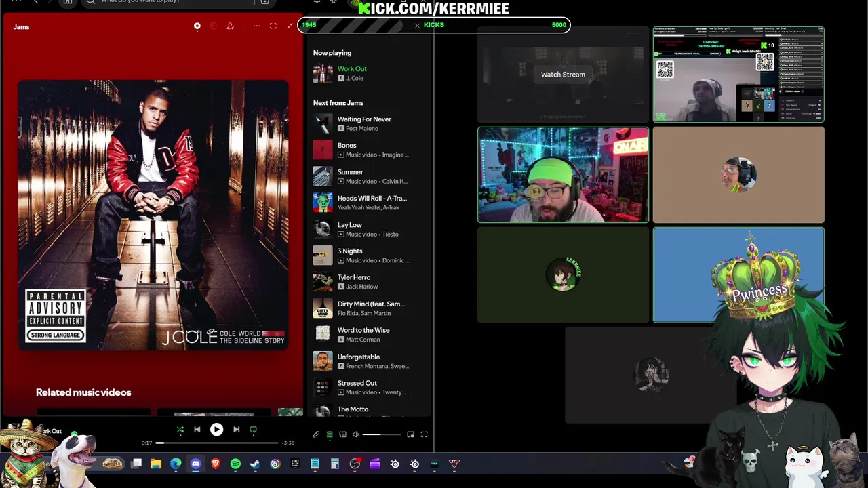Image resolution: width=868 pixels, height=488 pixels.
Task: Open the Jam participants icon
Action: tap(231, 26)
